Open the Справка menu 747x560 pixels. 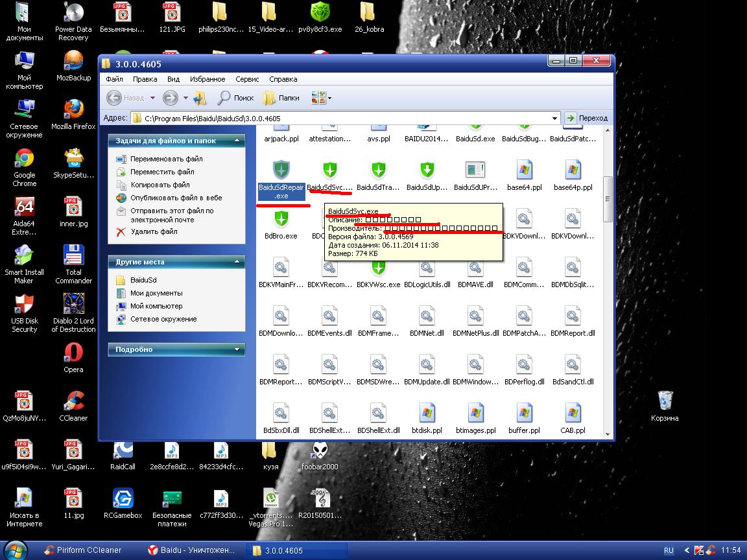(x=283, y=79)
